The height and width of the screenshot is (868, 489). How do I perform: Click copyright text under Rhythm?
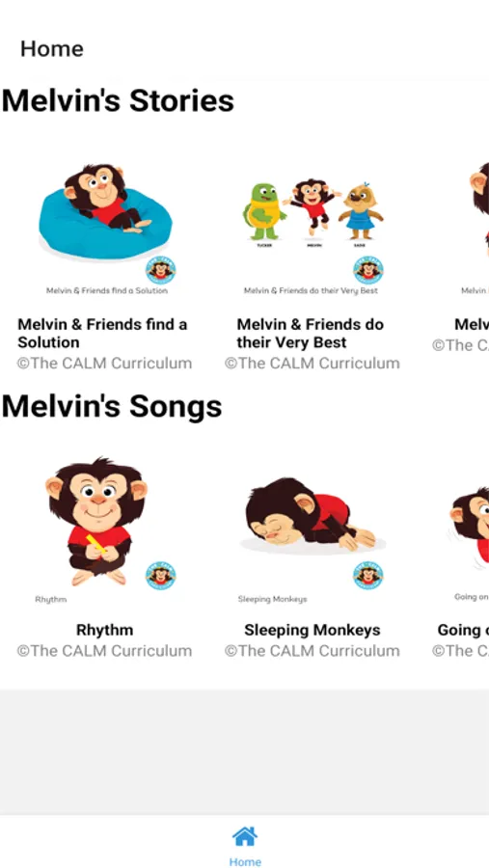pyautogui.click(x=105, y=651)
